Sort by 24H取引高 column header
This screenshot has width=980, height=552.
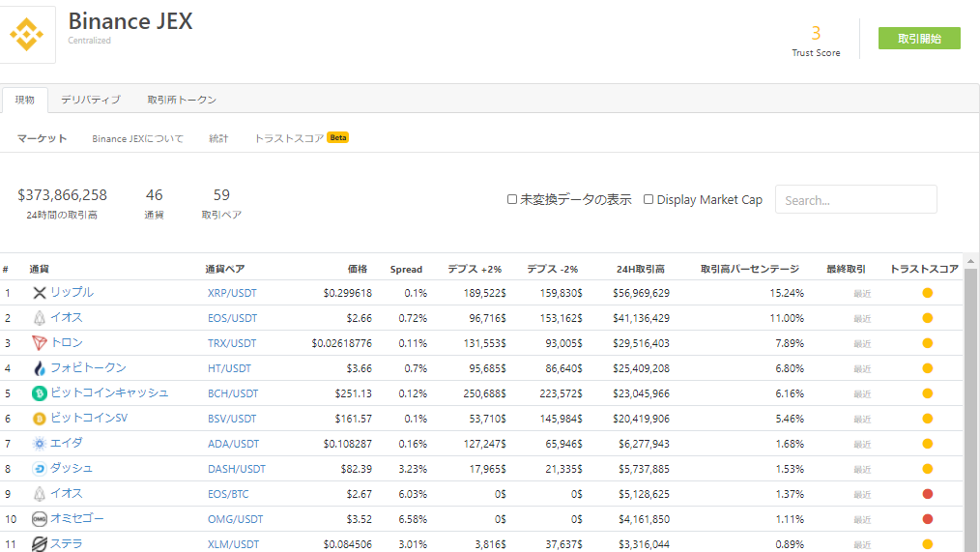[640, 269]
